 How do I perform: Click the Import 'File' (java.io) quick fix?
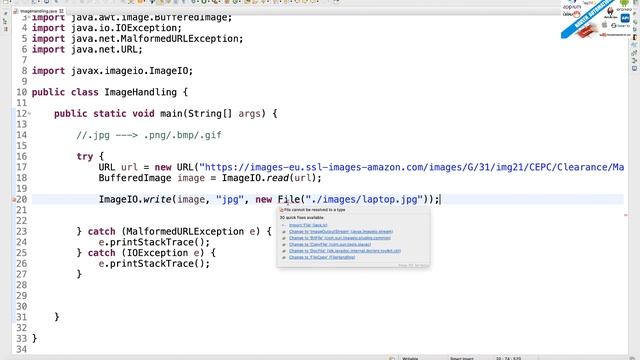(x=308, y=225)
